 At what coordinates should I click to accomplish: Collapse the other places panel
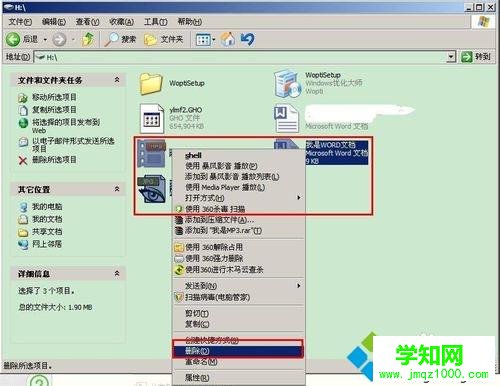pyautogui.click(x=117, y=189)
